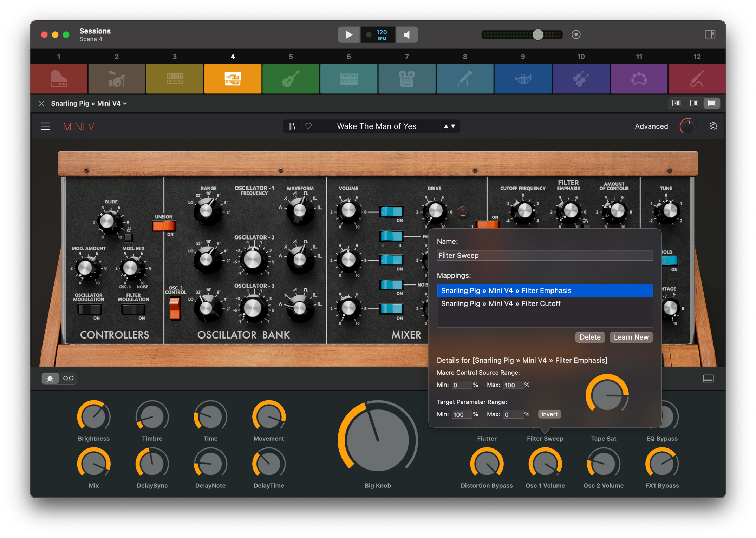Click the Brightness macro knob
The width and height of the screenshot is (756, 538).
tap(94, 417)
